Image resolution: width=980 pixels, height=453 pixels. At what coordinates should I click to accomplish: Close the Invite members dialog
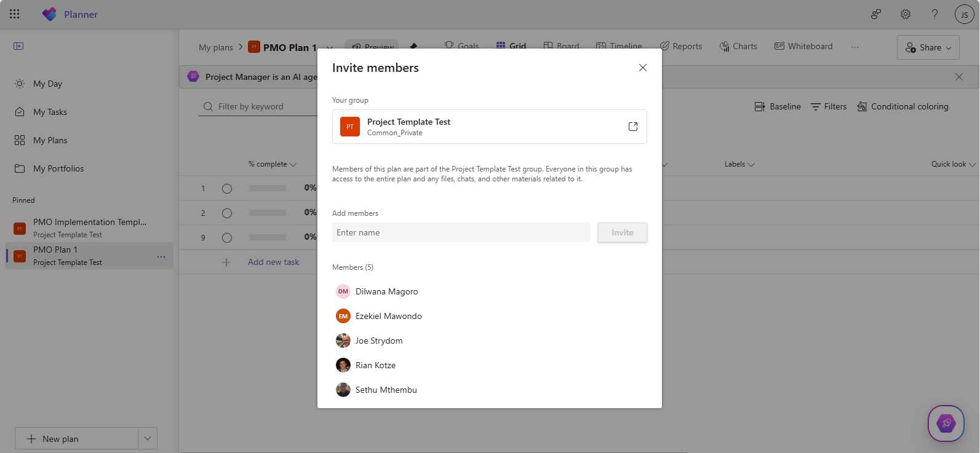(643, 68)
